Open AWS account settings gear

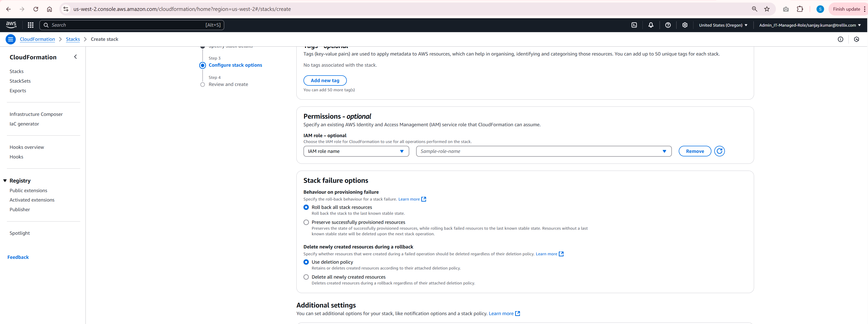pyautogui.click(x=685, y=25)
